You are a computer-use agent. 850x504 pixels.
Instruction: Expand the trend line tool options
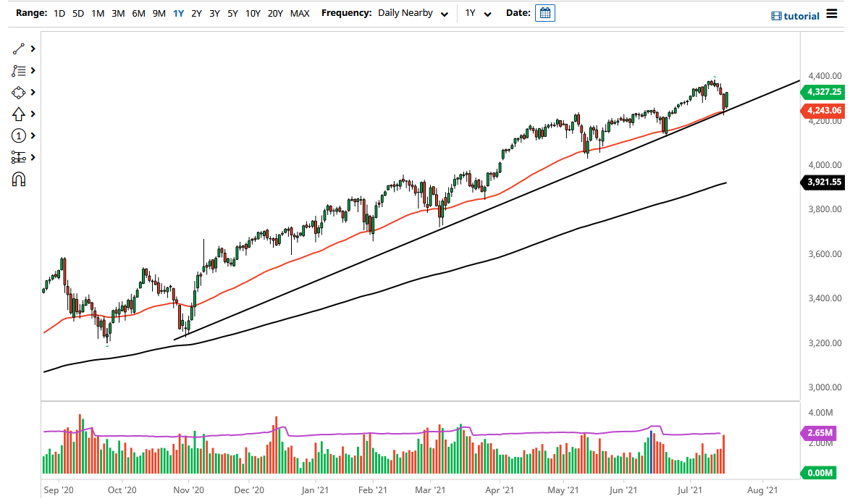pyautogui.click(x=31, y=49)
